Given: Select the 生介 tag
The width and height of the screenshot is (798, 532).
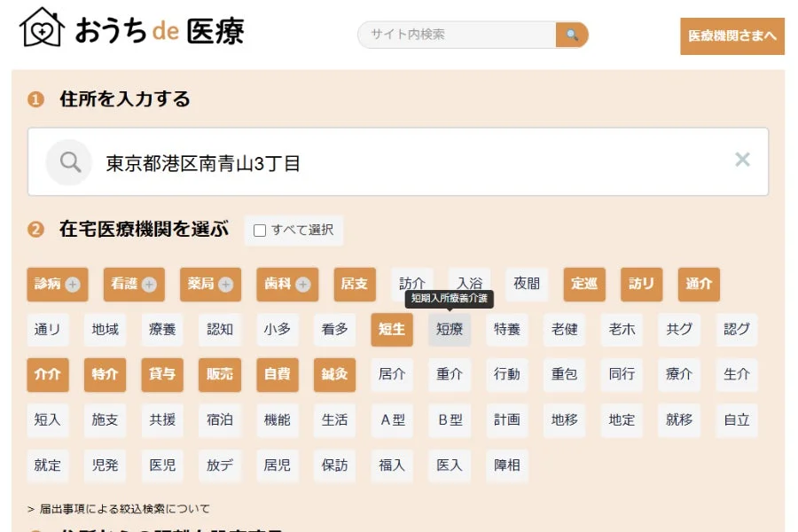Looking at the screenshot, I should click(x=737, y=375).
